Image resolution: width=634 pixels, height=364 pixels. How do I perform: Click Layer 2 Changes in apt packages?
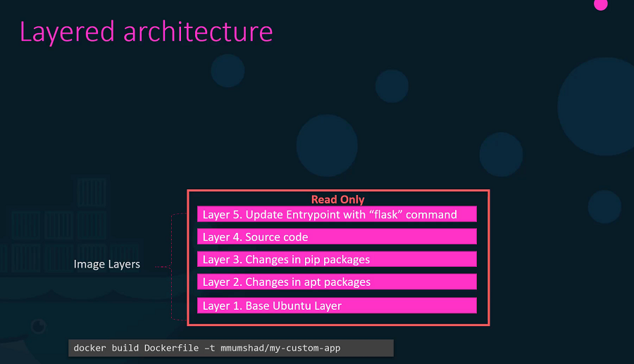[x=337, y=282]
